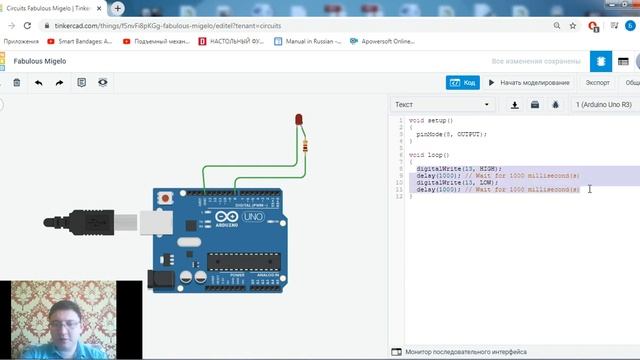Switch to circuit view icon

[x=601, y=61]
